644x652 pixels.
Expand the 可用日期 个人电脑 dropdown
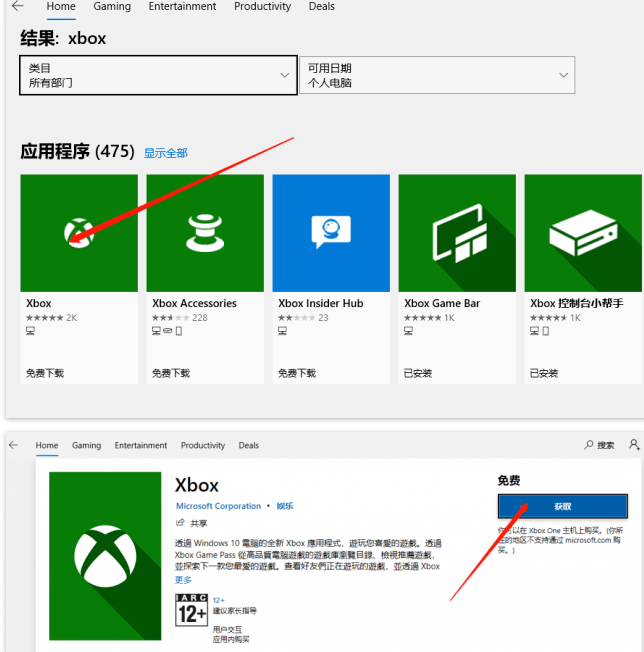[x=437, y=75]
